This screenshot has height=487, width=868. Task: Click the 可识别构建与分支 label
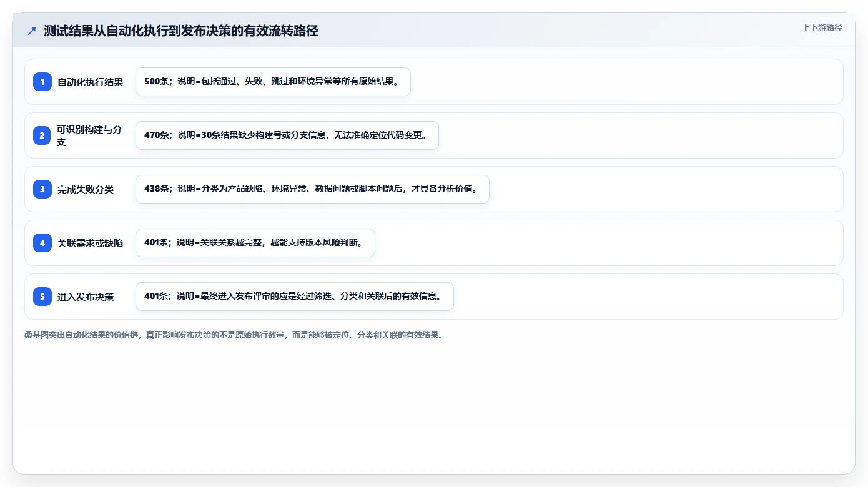point(90,135)
